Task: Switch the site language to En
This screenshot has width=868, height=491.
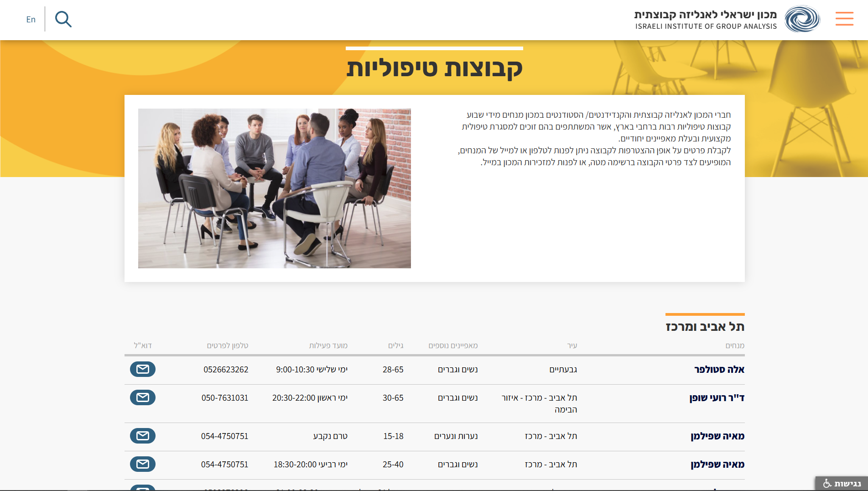Action: tap(31, 19)
